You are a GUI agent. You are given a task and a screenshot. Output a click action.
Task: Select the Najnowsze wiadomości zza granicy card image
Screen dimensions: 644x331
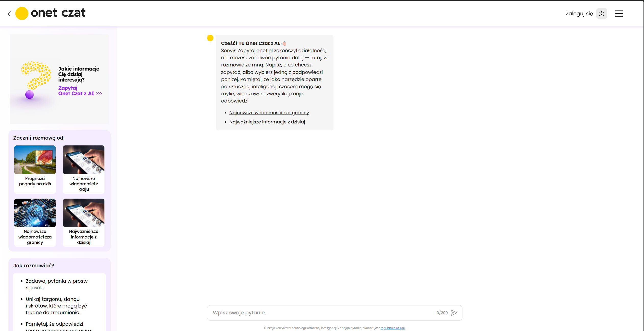35,213
